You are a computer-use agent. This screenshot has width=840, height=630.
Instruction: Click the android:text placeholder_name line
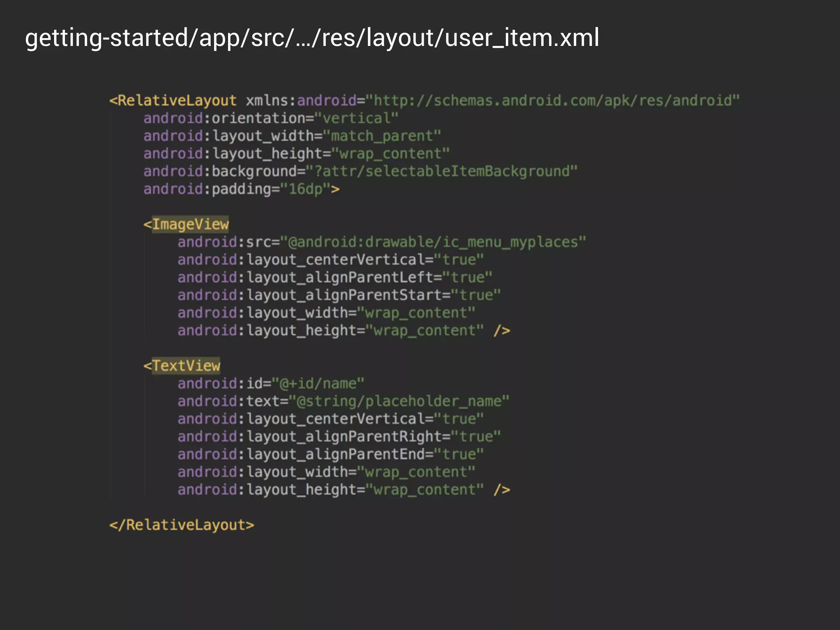tap(343, 401)
